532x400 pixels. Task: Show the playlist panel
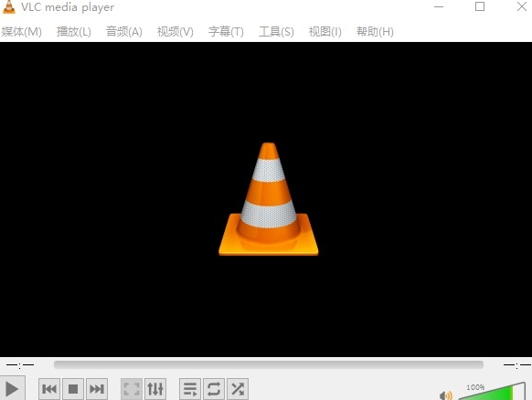click(x=190, y=389)
